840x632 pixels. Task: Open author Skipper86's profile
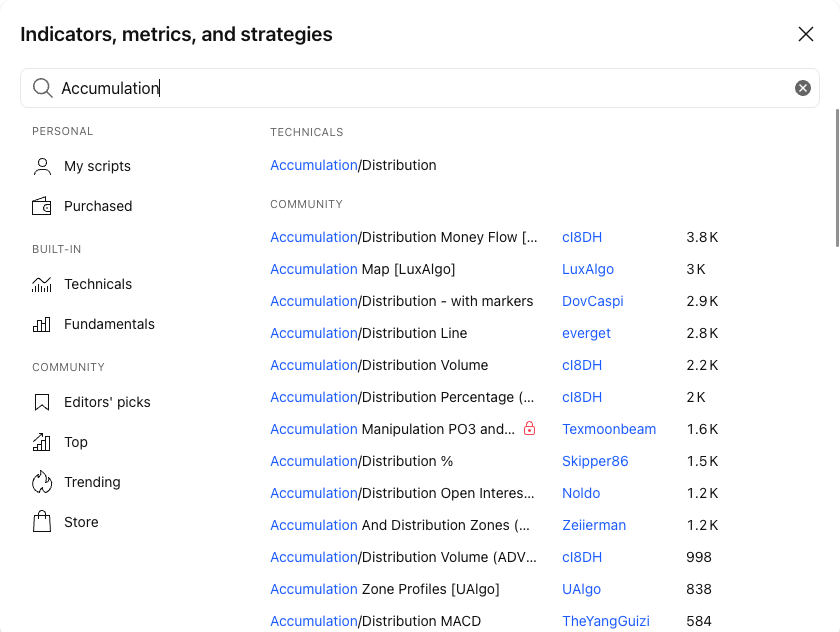coord(595,461)
